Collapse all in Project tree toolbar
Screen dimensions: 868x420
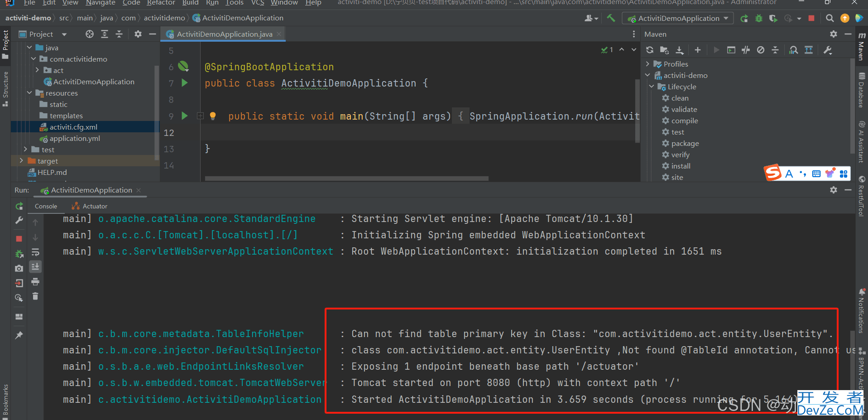click(119, 34)
